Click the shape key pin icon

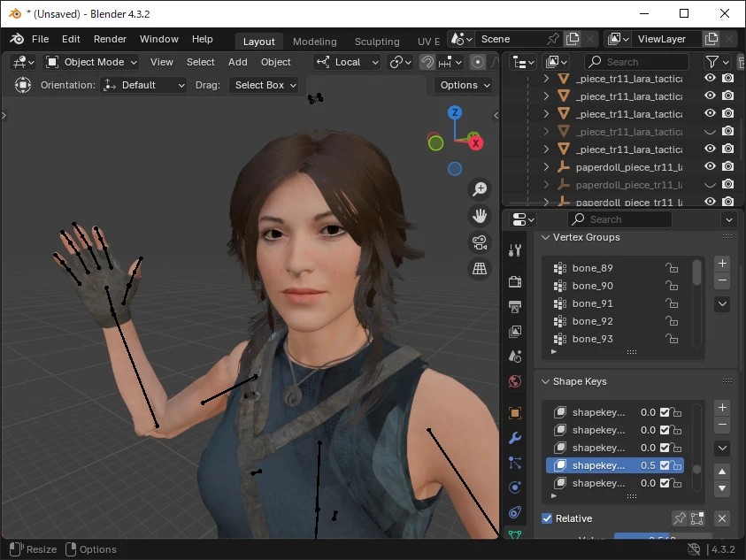point(680,518)
